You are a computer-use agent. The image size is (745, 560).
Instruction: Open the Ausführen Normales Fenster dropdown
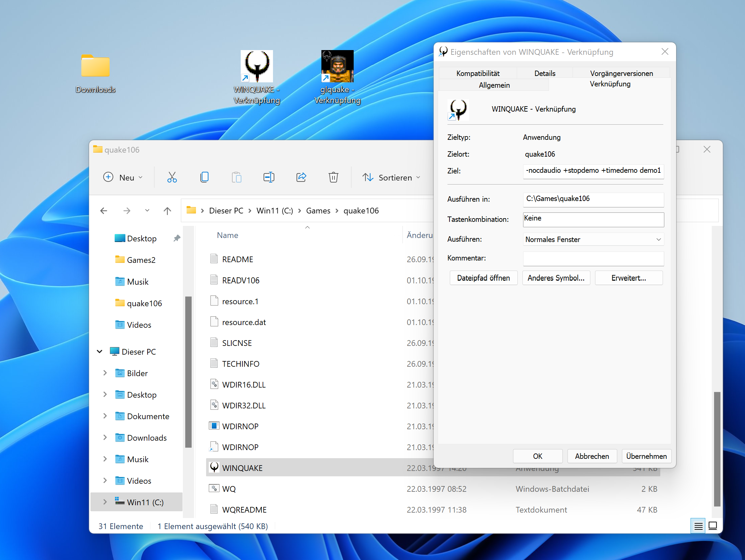pos(593,239)
